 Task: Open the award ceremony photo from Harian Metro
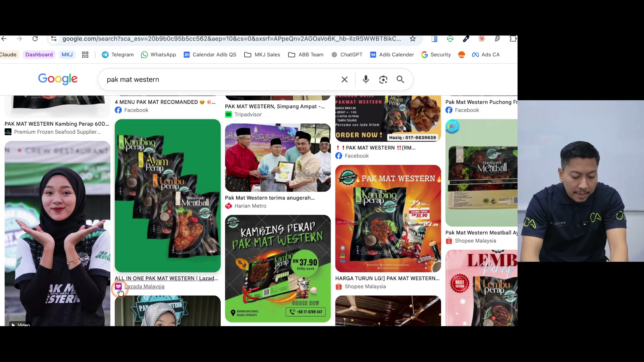pos(278,158)
